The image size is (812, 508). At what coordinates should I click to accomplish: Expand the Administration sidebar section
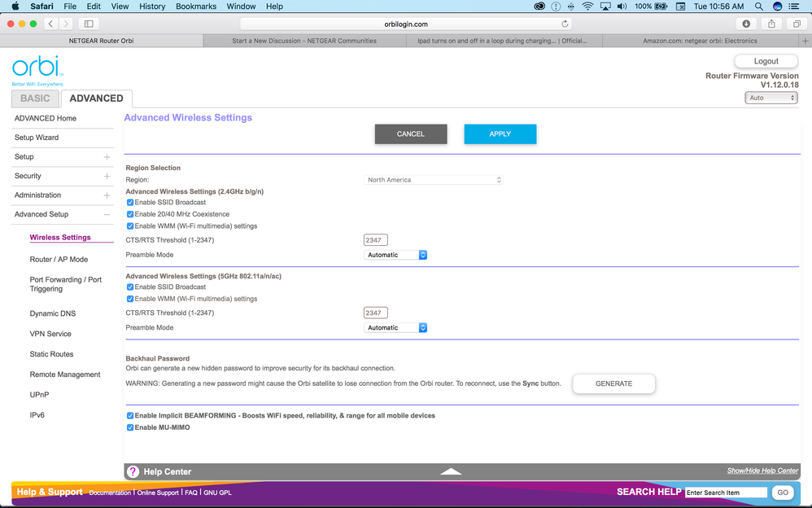pyautogui.click(x=107, y=195)
